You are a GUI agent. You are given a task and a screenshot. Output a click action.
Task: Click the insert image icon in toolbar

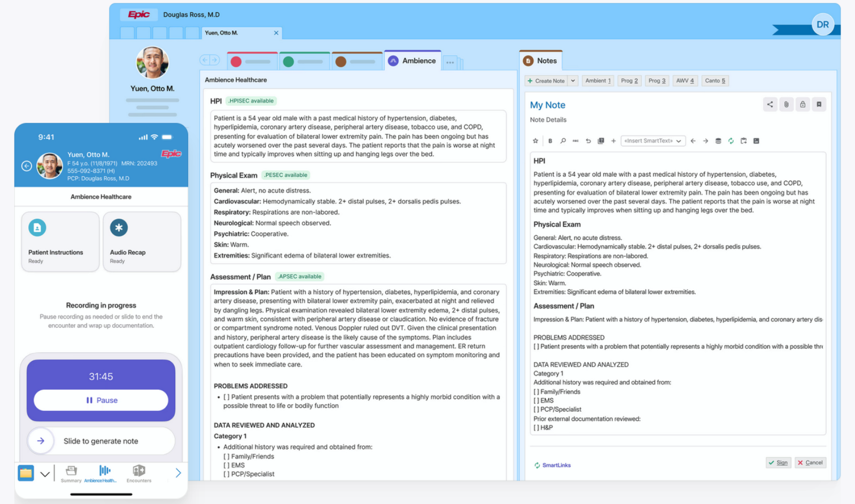point(756,141)
